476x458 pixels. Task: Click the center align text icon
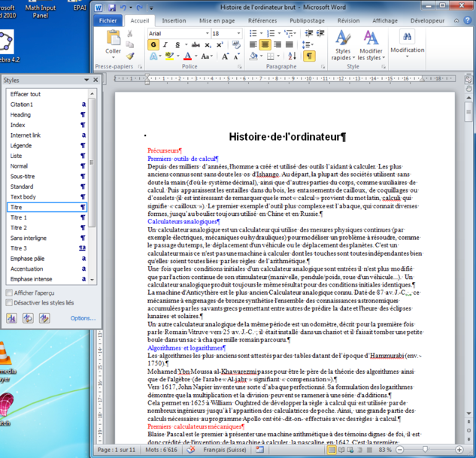pyautogui.click(x=265, y=45)
